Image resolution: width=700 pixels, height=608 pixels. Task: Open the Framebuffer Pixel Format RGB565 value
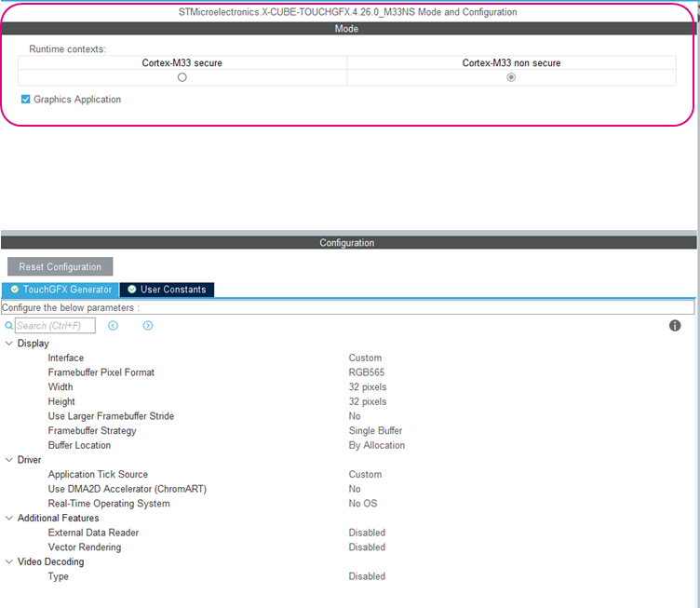click(x=367, y=372)
